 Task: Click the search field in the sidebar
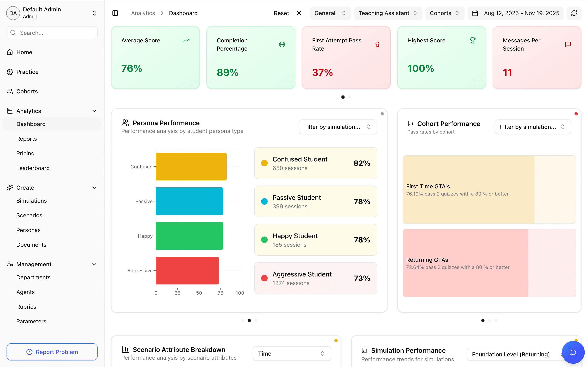tap(52, 33)
